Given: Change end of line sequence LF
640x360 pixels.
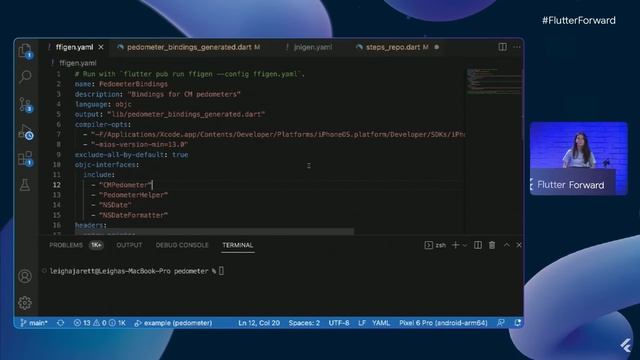Looking at the screenshot, I should (x=362, y=323).
